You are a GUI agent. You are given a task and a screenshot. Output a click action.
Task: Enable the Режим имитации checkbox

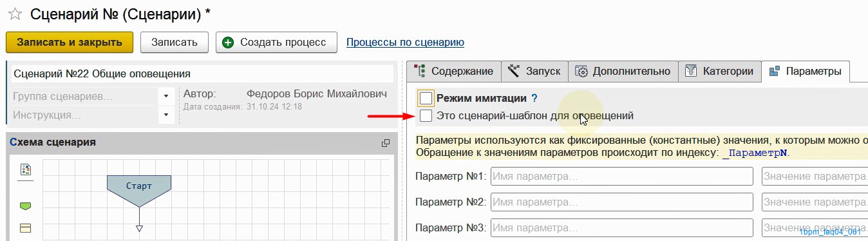coord(426,99)
